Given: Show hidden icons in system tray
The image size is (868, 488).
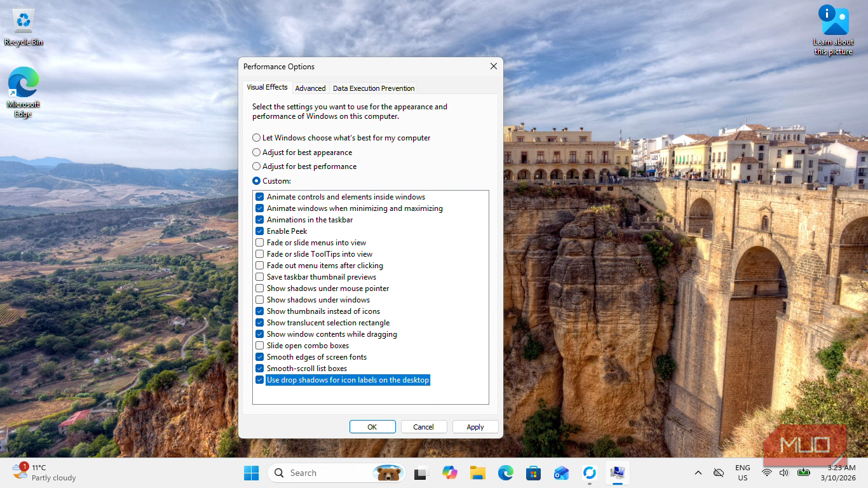Looking at the screenshot, I should click(698, 473).
